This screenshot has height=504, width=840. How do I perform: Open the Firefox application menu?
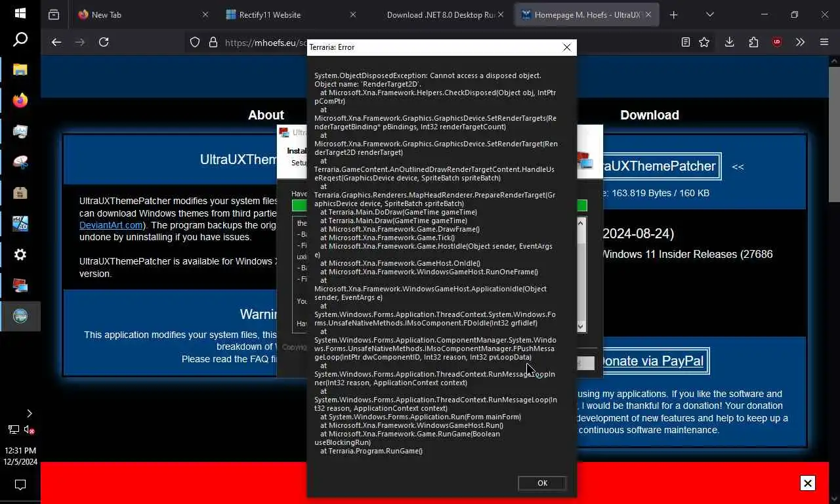[x=824, y=42]
